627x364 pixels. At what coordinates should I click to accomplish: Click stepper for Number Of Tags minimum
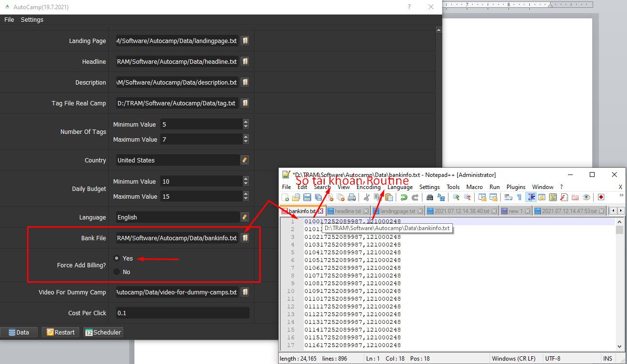246,124
